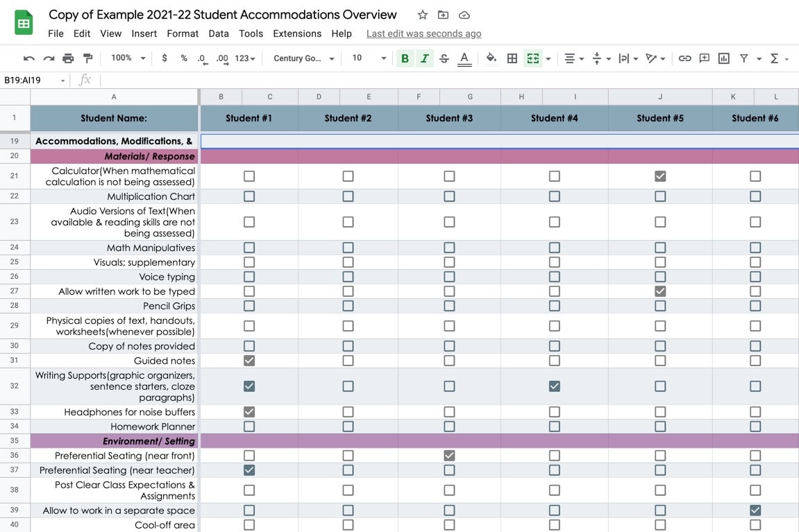799x532 pixels.
Task: Open the font size dropdown
Action: coord(367,58)
